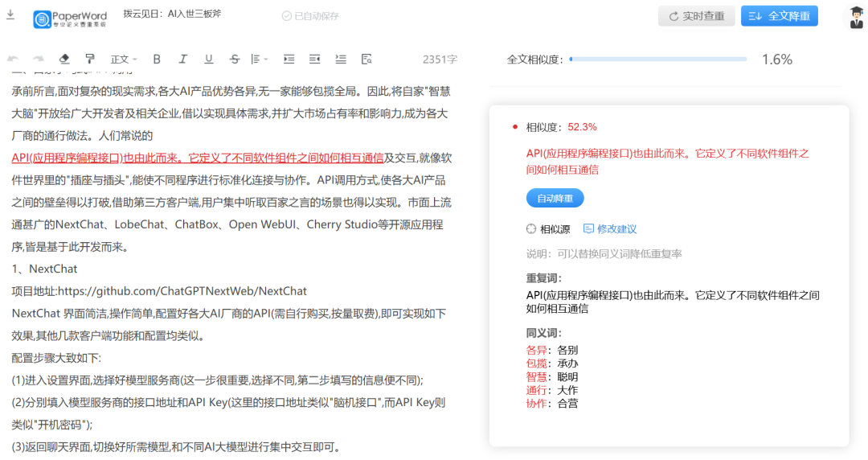Toggle underline formatting
The width and height of the screenshot is (868, 460).
tap(209, 60)
